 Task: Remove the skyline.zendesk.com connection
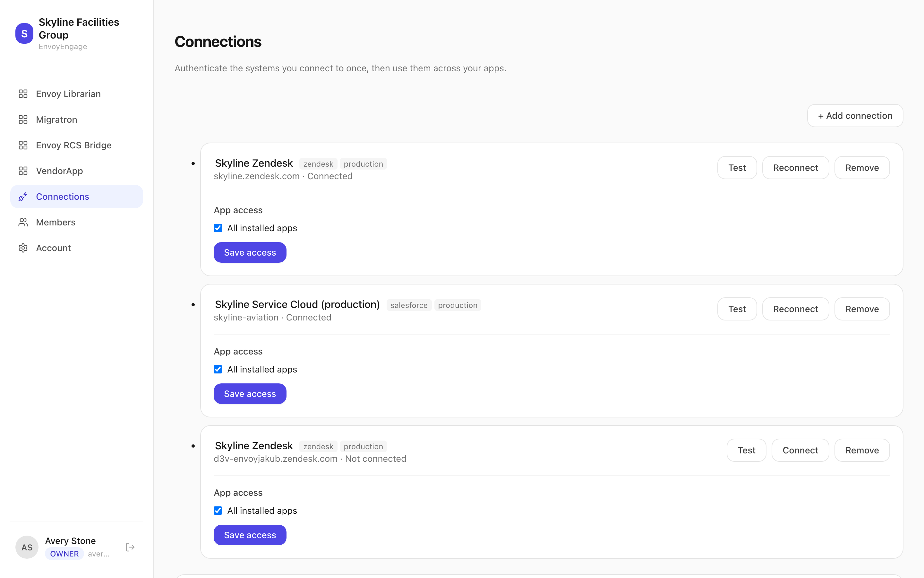pyautogui.click(x=862, y=167)
